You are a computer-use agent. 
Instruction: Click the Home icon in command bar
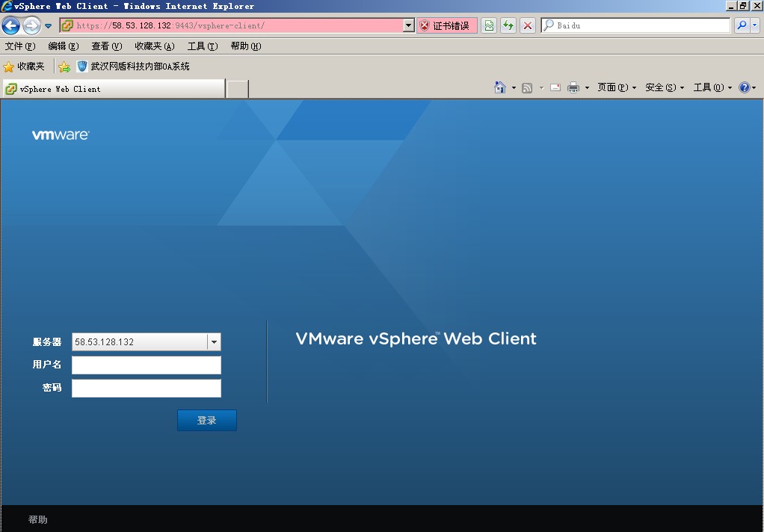tap(500, 87)
